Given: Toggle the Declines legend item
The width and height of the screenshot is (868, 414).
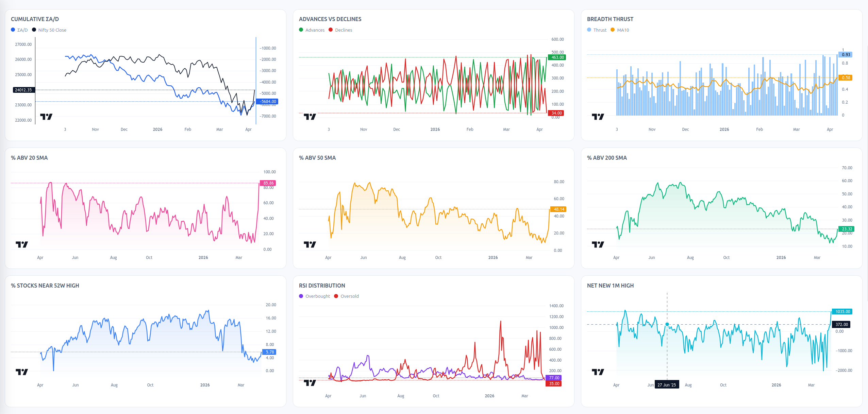Looking at the screenshot, I should pos(340,30).
